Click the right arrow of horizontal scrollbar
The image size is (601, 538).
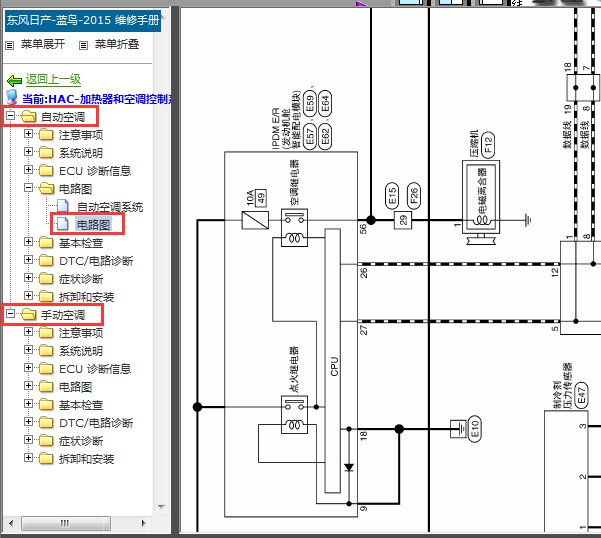tap(143, 523)
